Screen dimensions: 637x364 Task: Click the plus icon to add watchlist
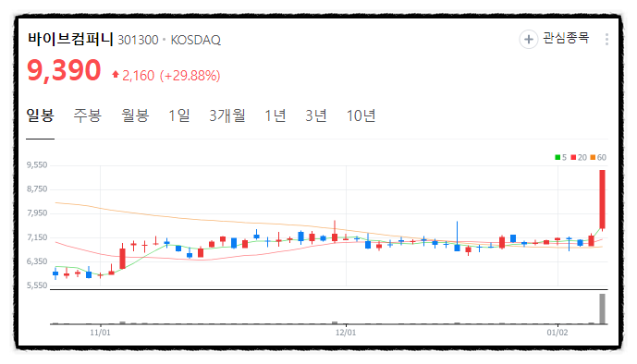[529, 40]
